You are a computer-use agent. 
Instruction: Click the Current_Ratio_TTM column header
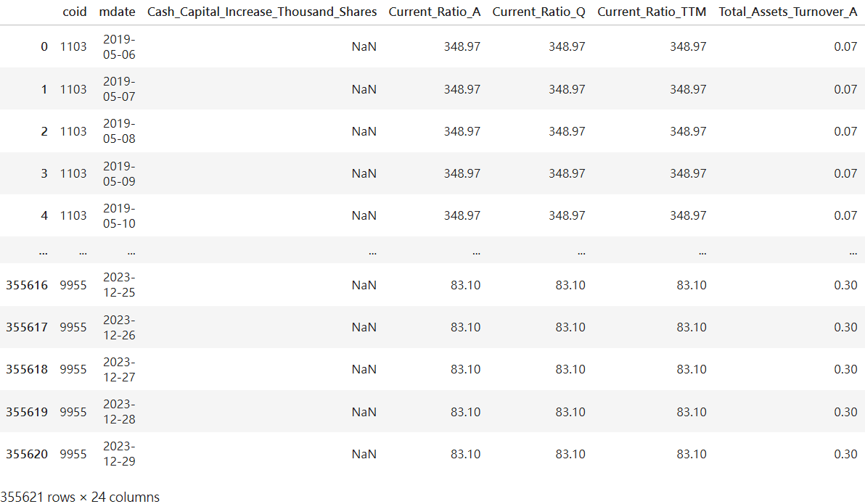pyautogui.click(x=652, y=12)
